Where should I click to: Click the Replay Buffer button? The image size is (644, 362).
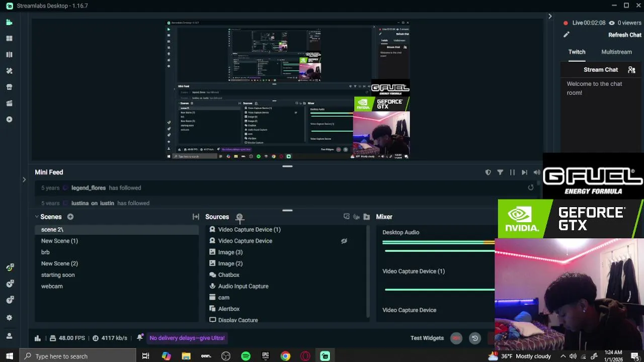point(474,338)
